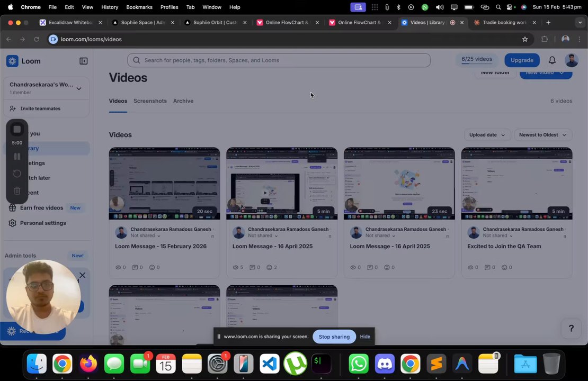
Task: Click reactions count showing 2
Action: point(272,267)
